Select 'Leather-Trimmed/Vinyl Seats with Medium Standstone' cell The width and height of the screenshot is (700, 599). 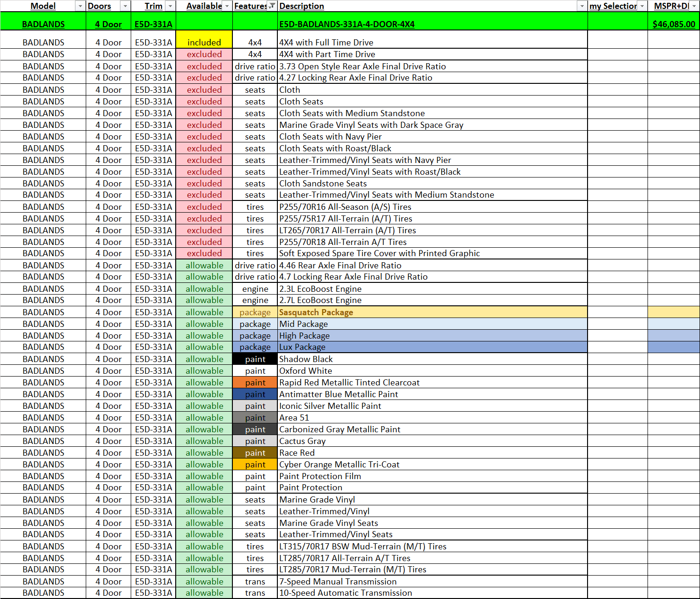point(433,195)
